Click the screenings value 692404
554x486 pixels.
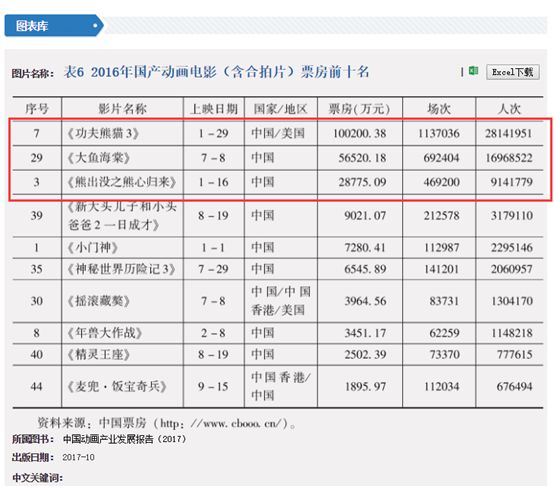click(442, 158)
